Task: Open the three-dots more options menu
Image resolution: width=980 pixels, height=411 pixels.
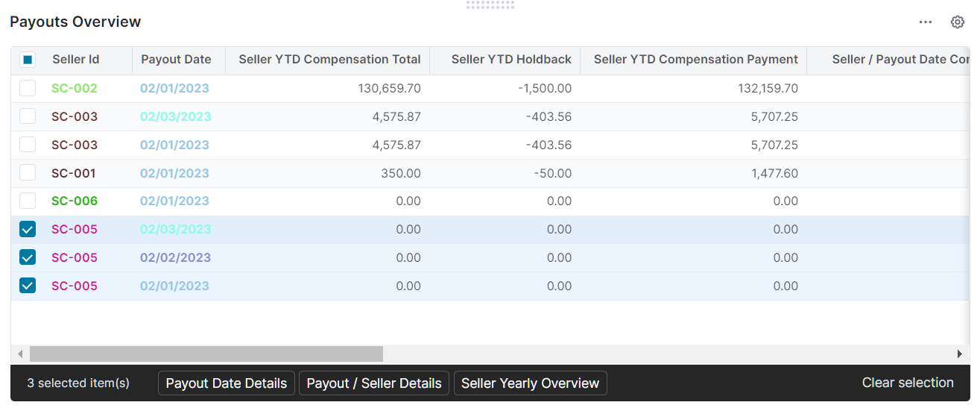Action: [926, 22]
